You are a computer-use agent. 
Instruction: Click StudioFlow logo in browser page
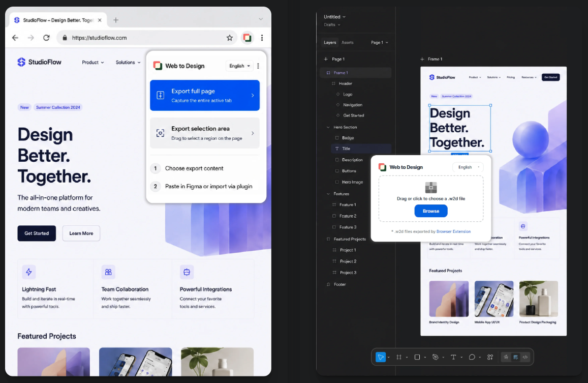(x=39, y=62)
